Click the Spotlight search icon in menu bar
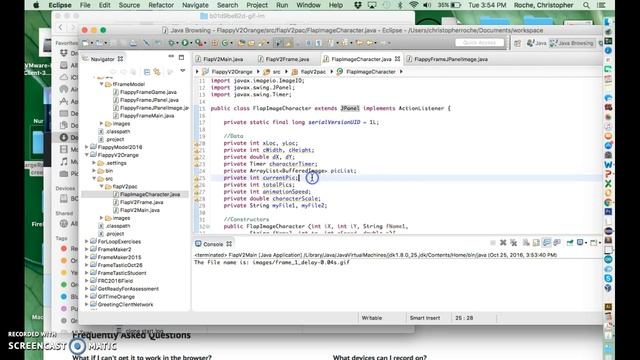 point(586,5)
